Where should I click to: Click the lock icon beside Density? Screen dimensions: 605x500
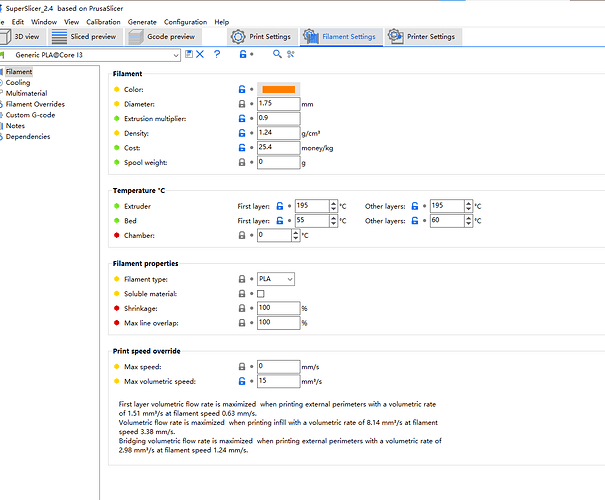click(x=241, y=133)
